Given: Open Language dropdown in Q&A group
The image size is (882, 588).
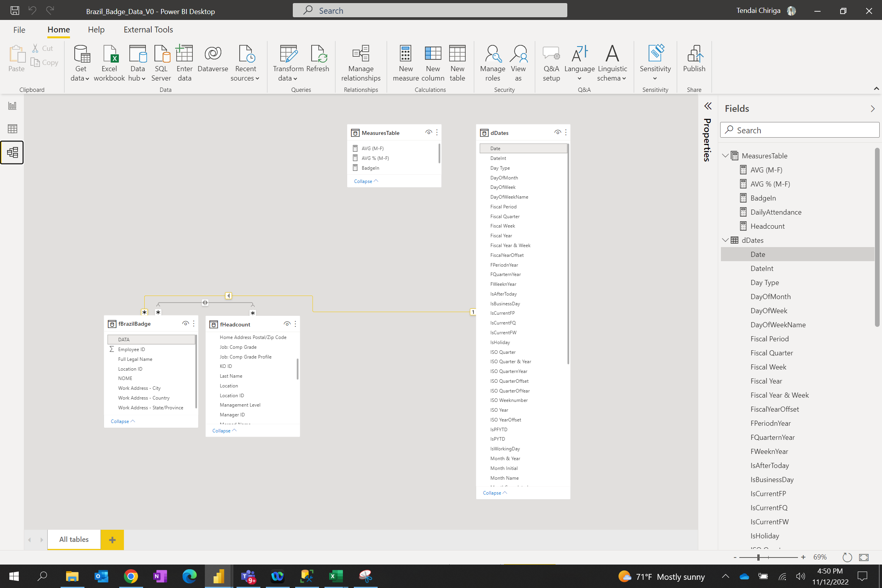Looking at the screenshot, I should point(579,63).
